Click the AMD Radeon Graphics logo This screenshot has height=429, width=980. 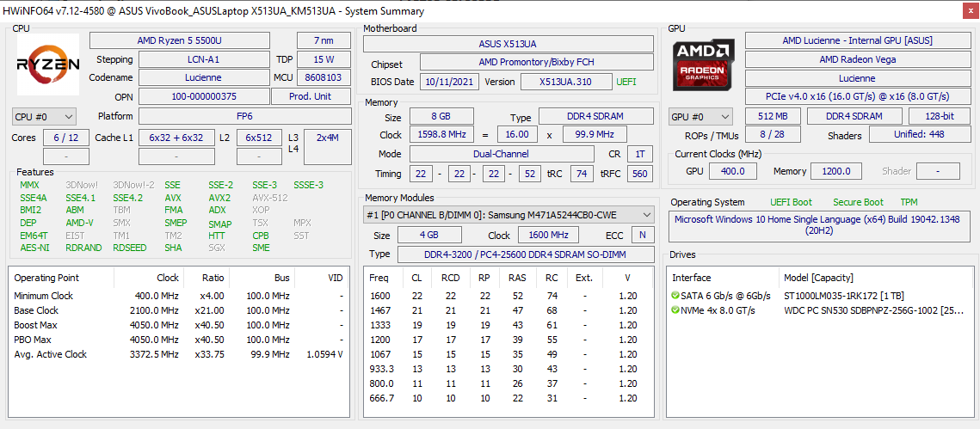[x=705, y=65]
